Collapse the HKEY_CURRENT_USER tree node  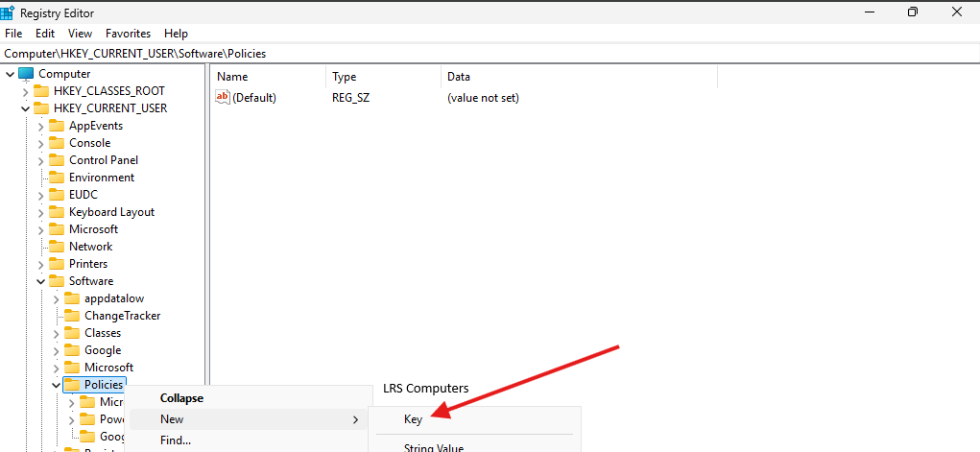25,108
